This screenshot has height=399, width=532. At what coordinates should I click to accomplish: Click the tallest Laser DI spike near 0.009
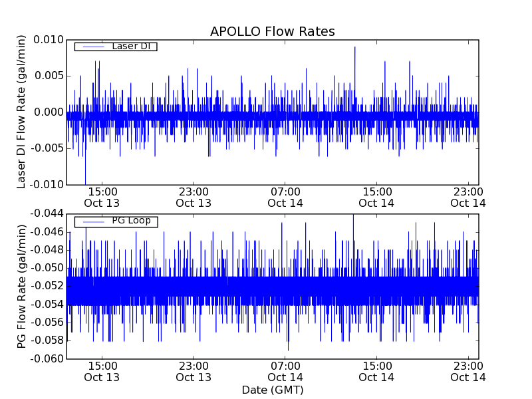point(354,48)
